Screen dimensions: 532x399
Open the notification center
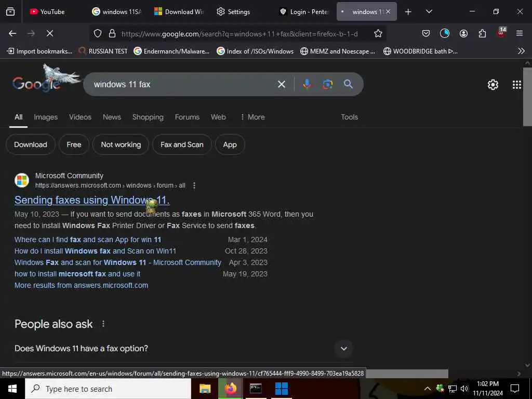click(515, 389)
